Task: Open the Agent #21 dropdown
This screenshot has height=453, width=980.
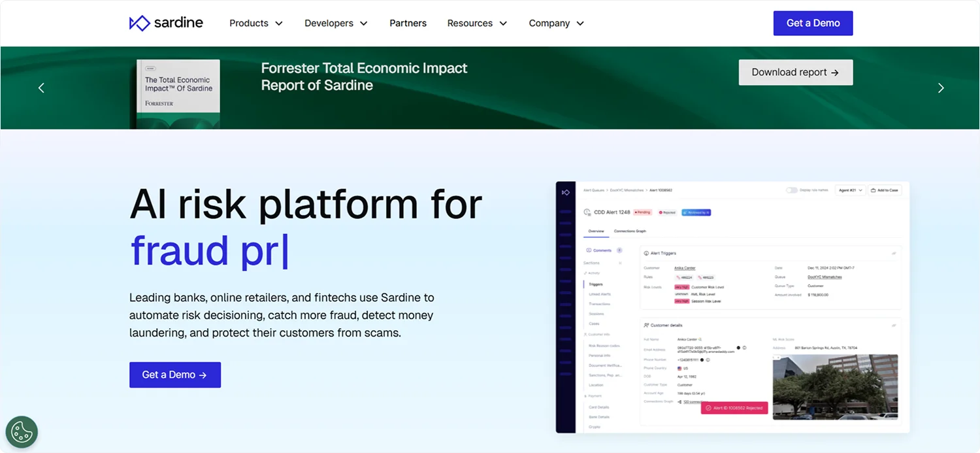Action: 850,190
